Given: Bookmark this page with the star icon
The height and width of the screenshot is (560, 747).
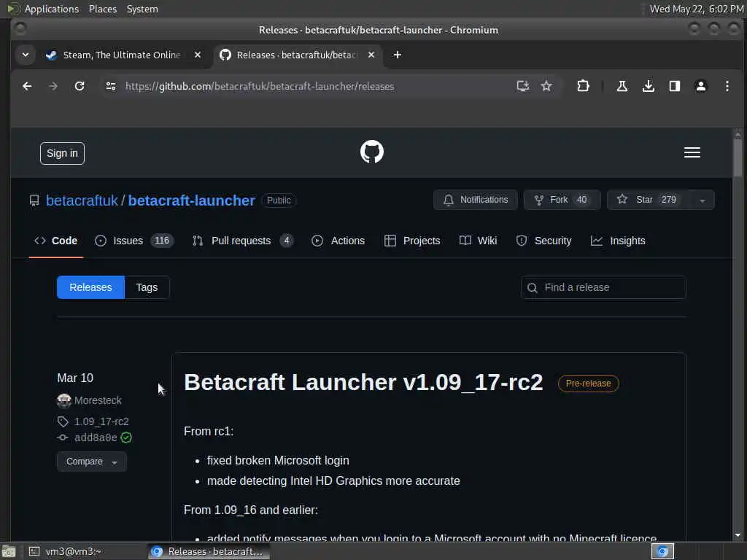Looking at the screenshot, I should click(x=546, y=86).
